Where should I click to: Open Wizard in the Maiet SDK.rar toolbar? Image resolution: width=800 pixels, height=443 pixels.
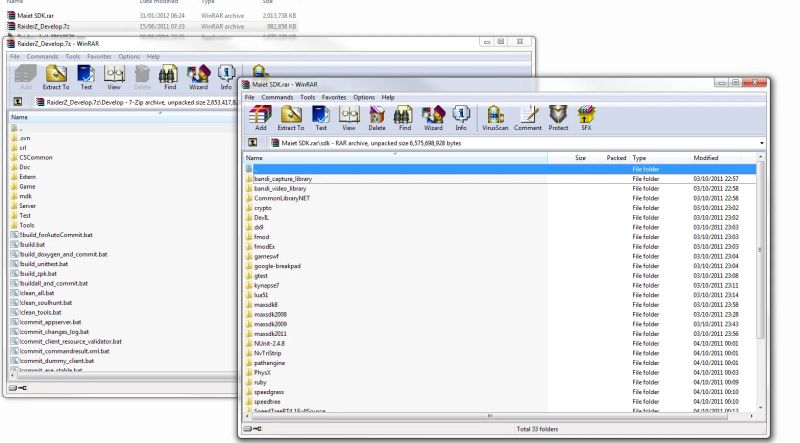(x=433, y=118)
